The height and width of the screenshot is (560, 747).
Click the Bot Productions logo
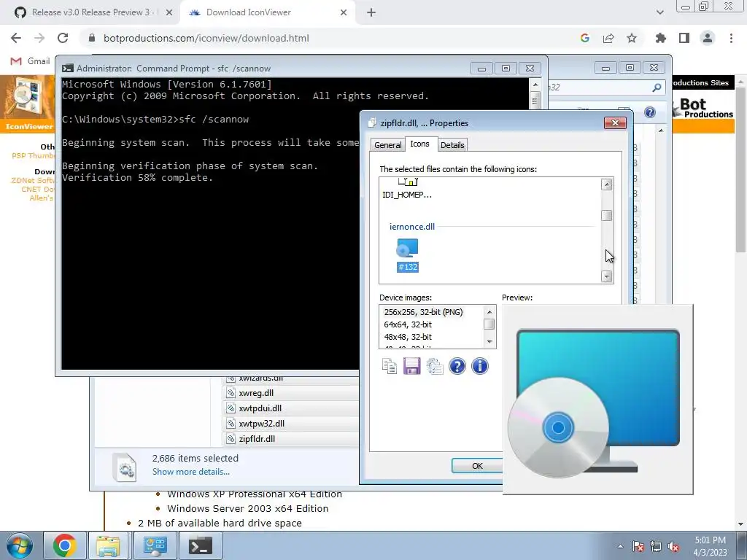pos(703,108)
